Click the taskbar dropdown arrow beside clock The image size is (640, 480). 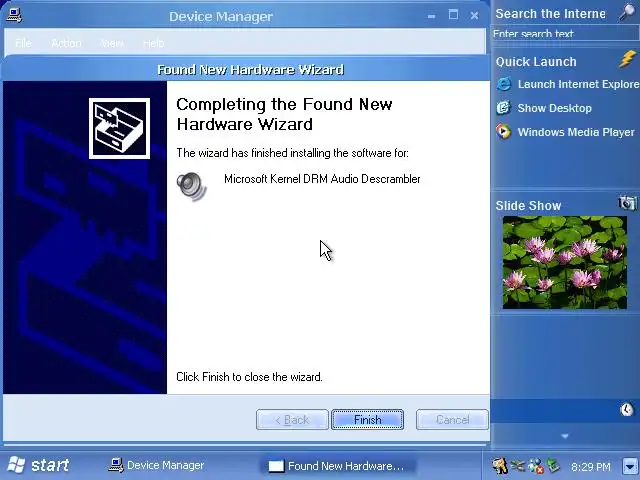pos(630,466)
